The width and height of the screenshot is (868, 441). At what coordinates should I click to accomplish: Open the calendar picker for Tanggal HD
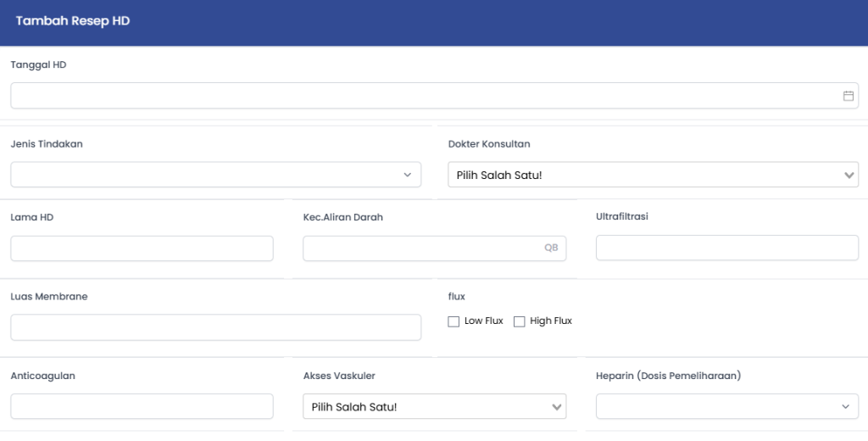click(x=848, y=96)
